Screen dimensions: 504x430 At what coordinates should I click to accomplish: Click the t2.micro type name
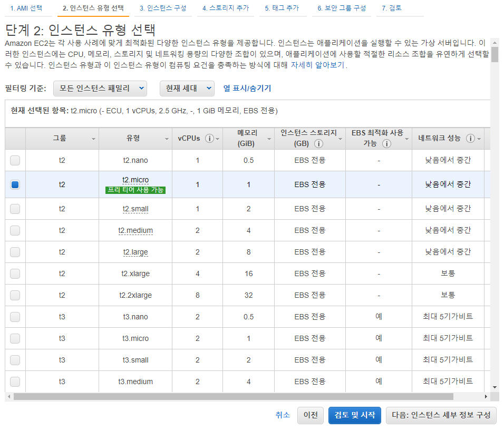click(135, 180)
